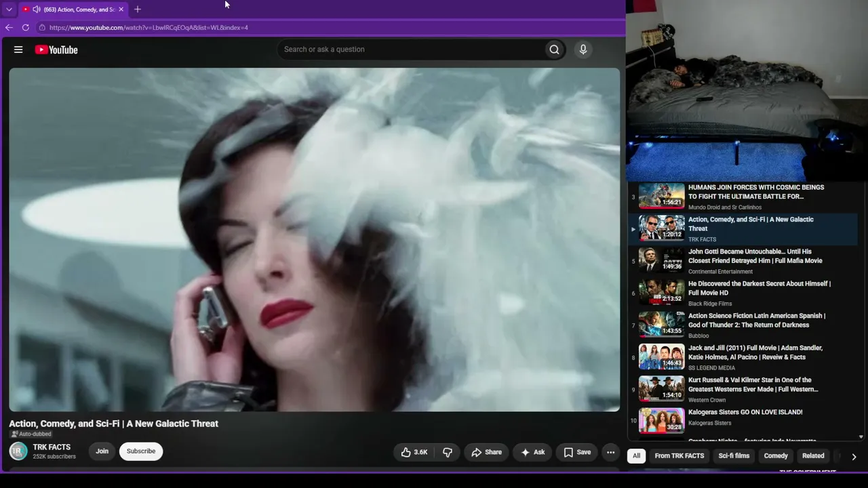This screenshot has width=868, height=488.
Task: Join the TRK FACTS channel
Action: click(x=102, y=451)
